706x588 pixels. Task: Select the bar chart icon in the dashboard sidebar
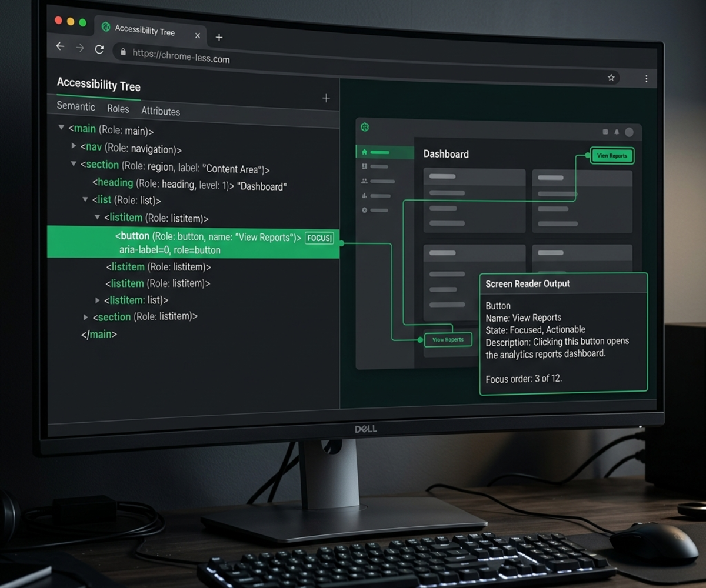(364, 195)
